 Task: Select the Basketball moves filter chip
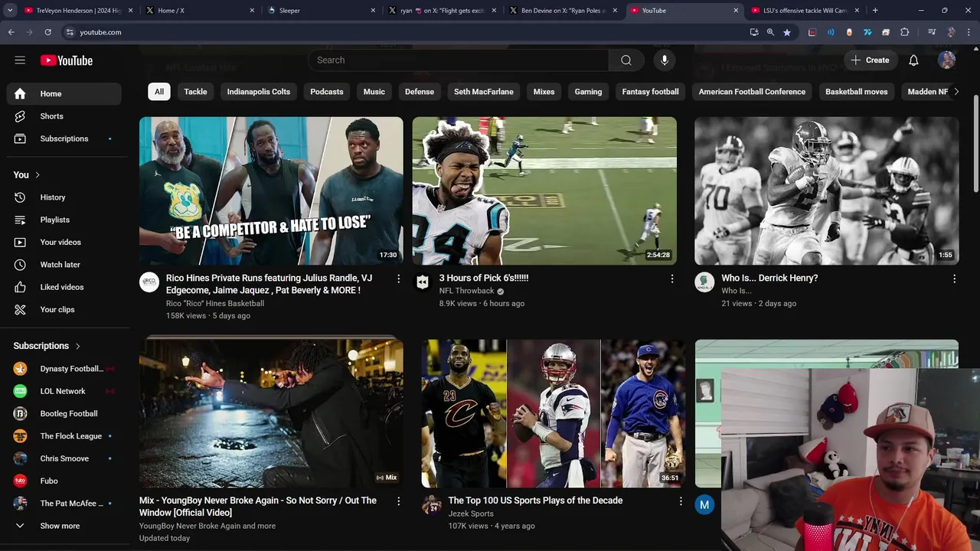(x=856, y=92)
